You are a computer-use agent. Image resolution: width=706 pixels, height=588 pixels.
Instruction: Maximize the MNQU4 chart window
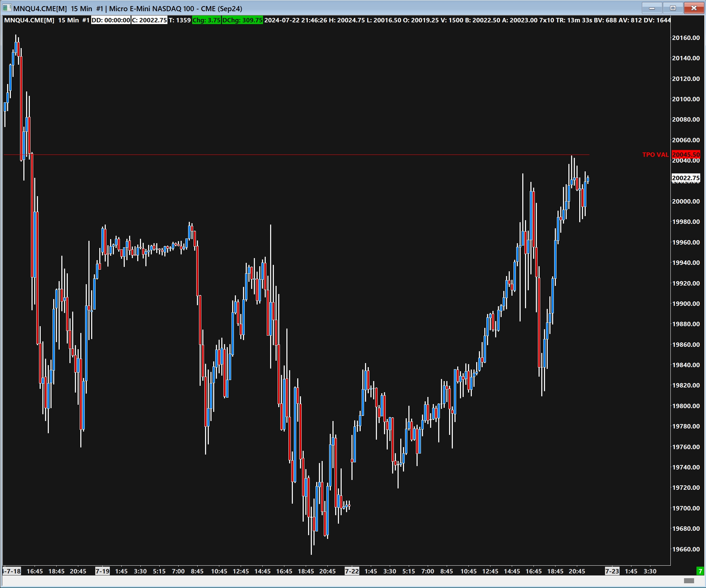(x=673, y=8)
